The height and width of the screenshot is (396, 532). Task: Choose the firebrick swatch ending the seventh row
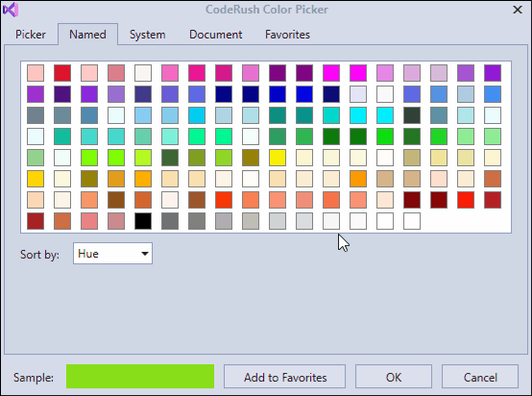click(x=493, y=200)
